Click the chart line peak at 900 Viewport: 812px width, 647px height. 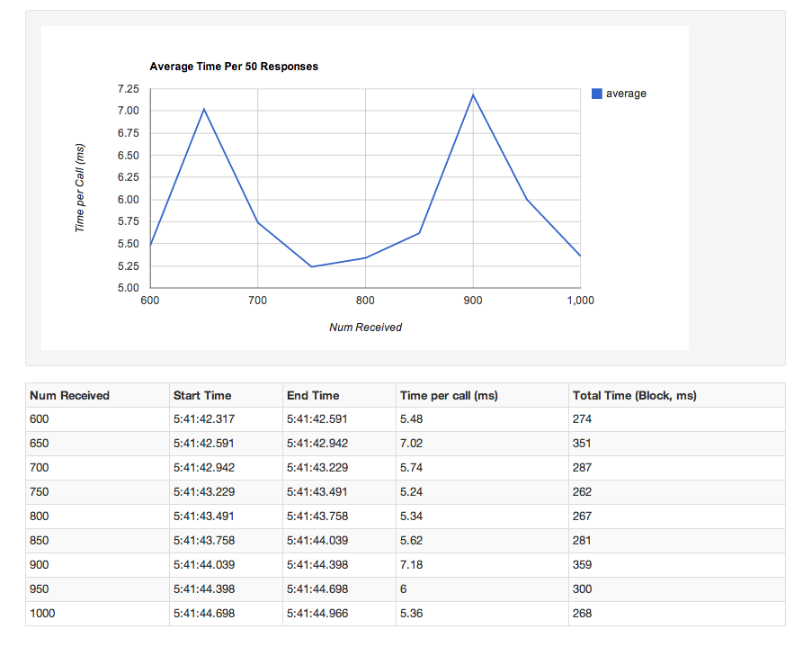click(x=473, y=94)
